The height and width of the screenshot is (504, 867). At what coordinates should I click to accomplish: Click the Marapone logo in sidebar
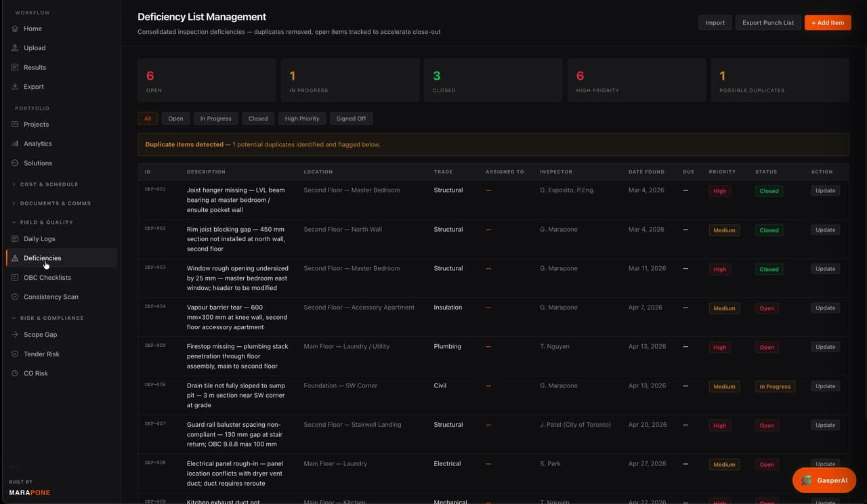coord(30,492)
